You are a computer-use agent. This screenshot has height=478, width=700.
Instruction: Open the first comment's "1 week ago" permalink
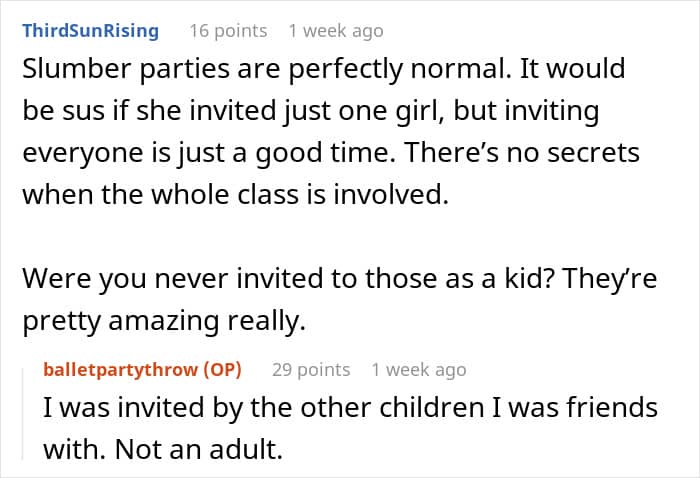[336, 31]
